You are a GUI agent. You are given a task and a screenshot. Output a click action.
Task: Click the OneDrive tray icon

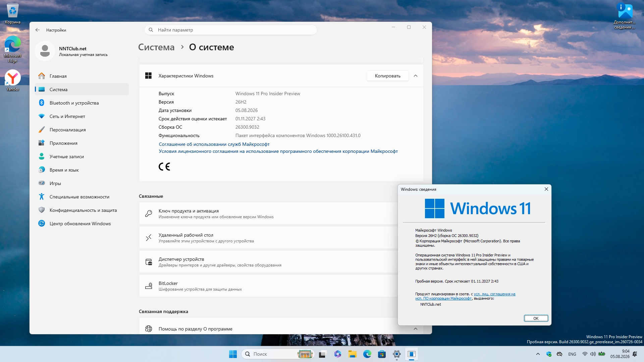coord(559,354)
